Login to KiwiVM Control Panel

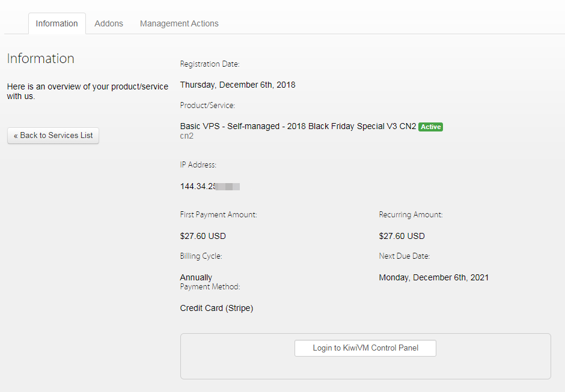point(365,348)
